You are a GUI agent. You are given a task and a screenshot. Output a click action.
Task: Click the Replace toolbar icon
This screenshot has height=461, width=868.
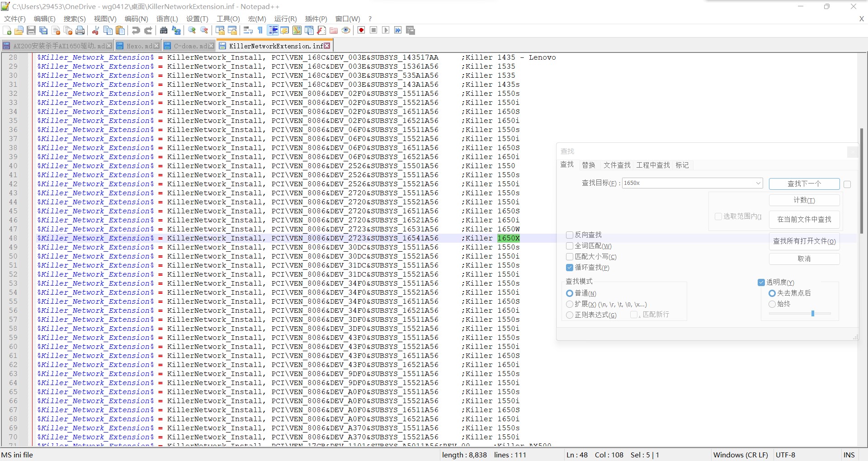[176, 30]
